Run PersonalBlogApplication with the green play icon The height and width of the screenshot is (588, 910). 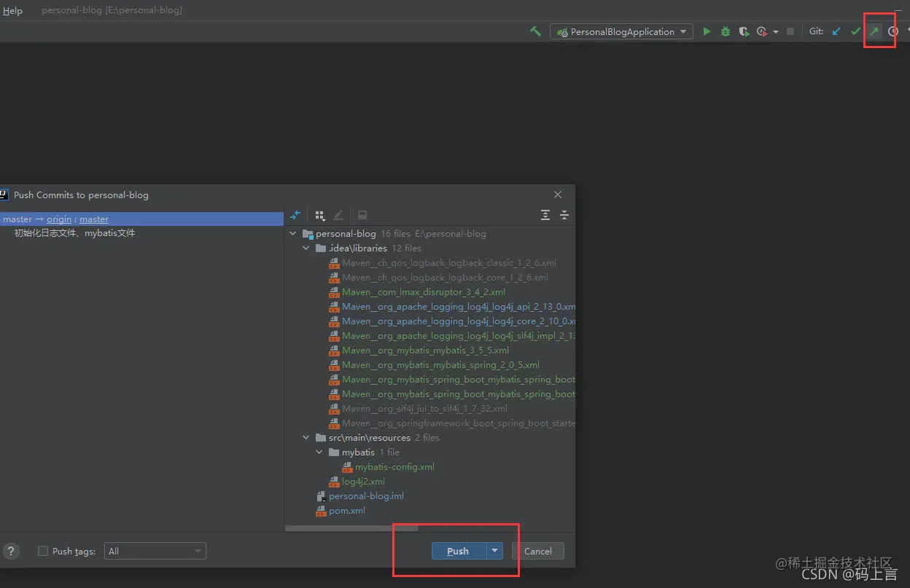point(707,31)
